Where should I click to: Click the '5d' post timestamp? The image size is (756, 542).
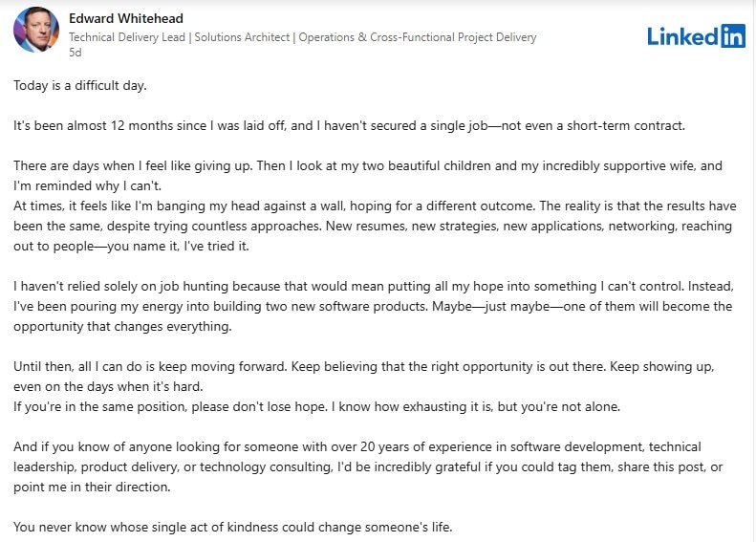point(76,52)
